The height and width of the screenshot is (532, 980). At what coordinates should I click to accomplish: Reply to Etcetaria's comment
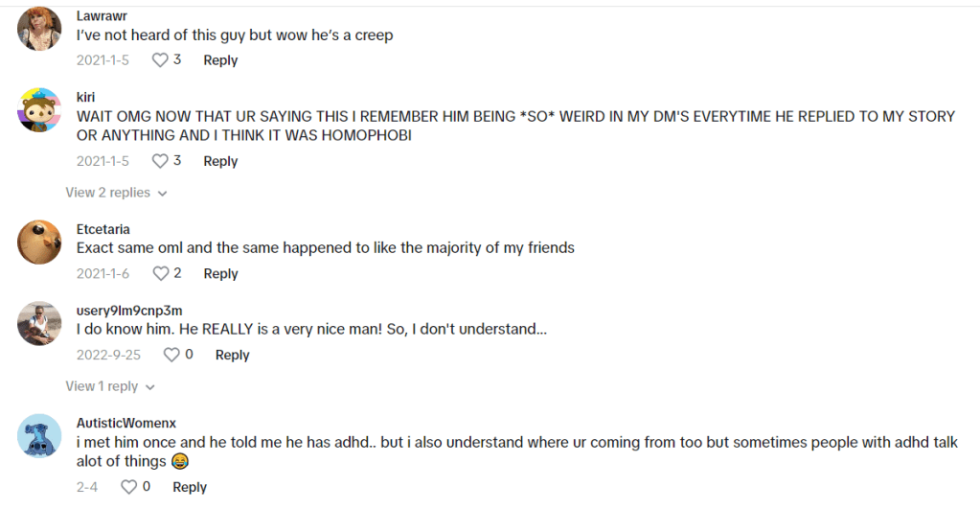[220, 274]
